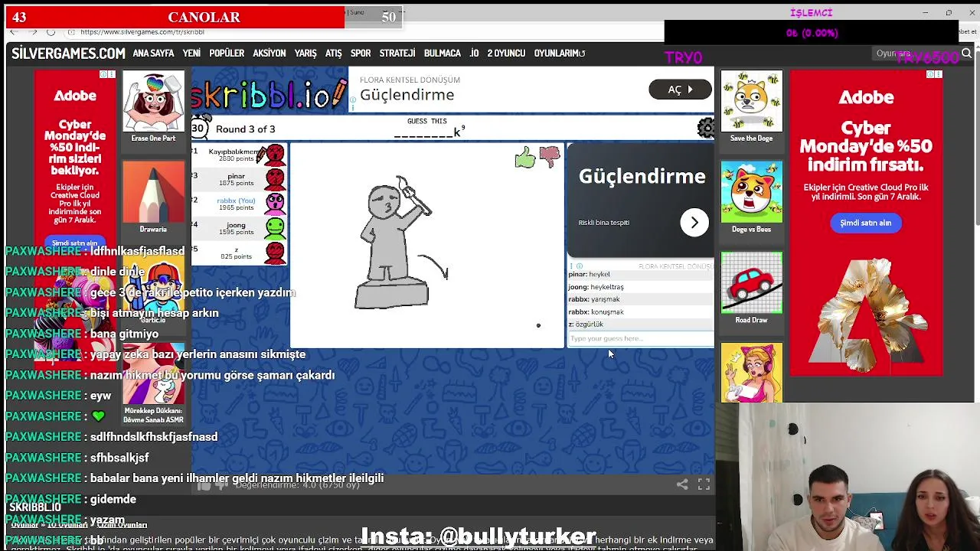
Task: Open skribbl.io settings gear
Action: pos(706,128)
